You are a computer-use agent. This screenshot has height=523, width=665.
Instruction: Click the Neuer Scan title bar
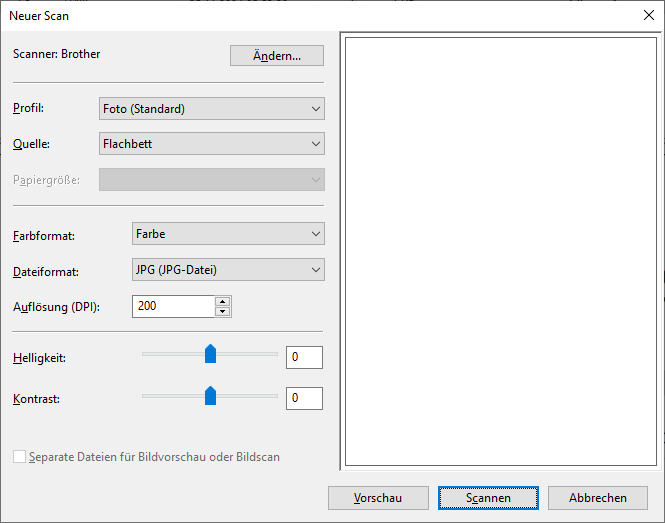300,15
